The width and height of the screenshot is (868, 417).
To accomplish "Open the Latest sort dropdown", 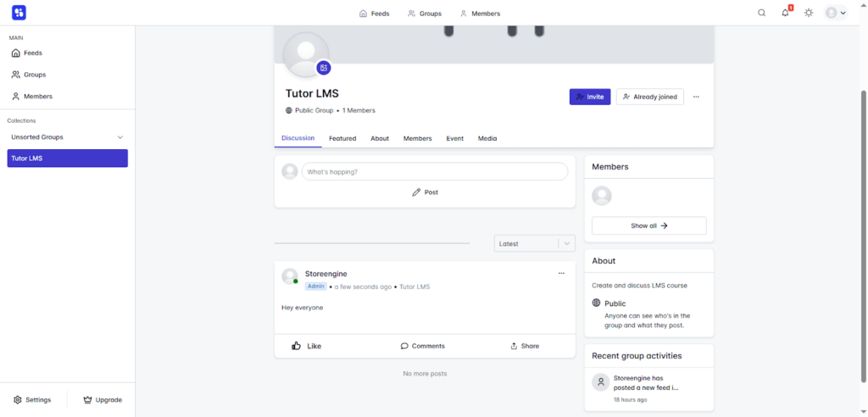I will pos(535,243).
